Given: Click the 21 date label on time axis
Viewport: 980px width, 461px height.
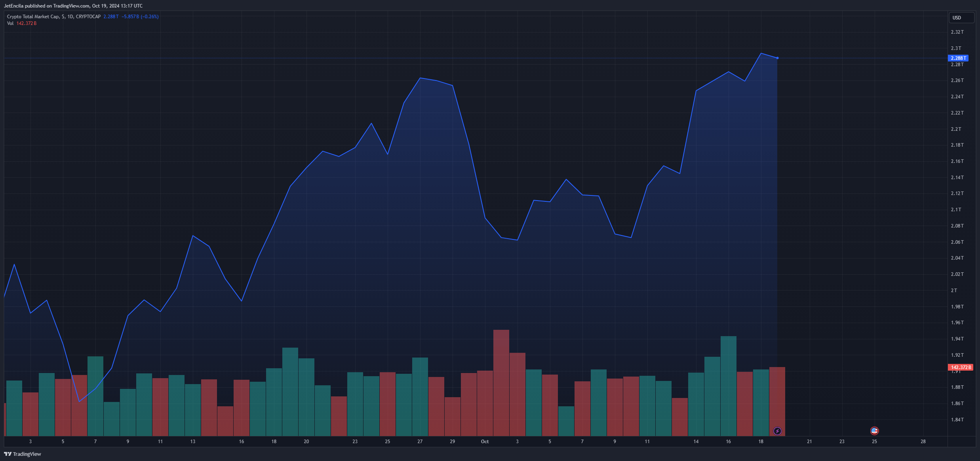Looking at the screenshot, I should 809,442.
